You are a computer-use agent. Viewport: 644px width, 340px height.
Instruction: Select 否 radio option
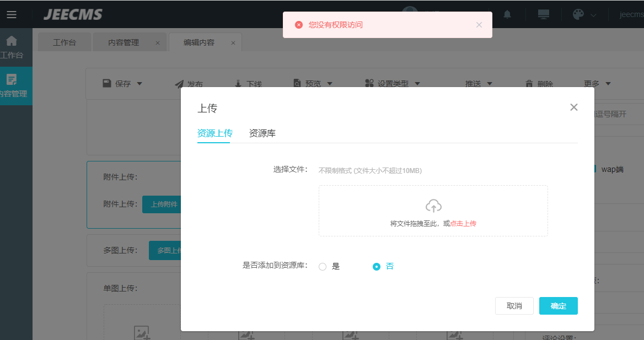click(x=377, y=267)
